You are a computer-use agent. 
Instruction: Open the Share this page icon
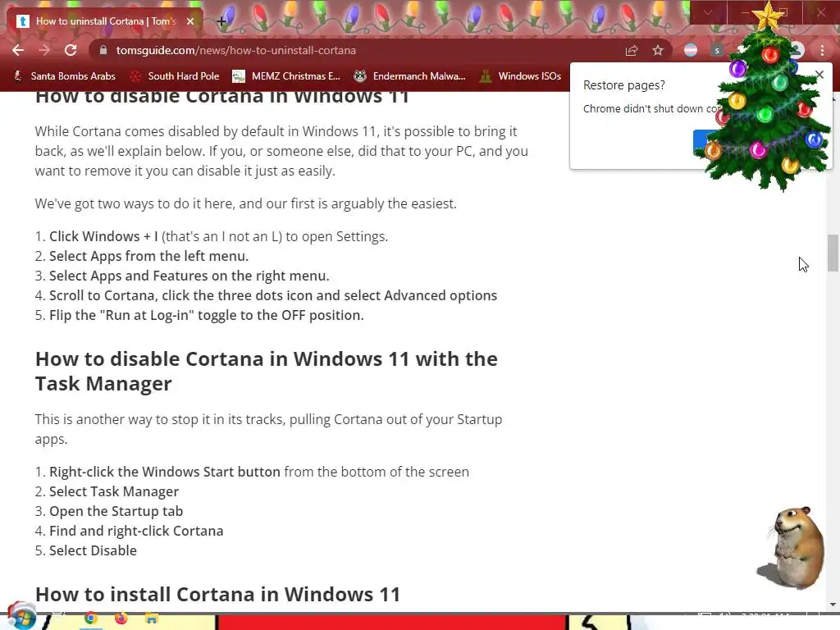[632, 50]
